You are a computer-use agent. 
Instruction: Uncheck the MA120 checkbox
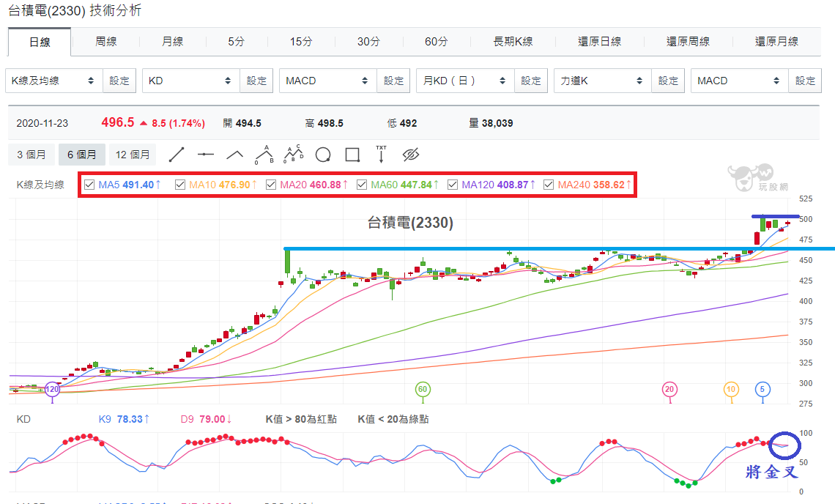point(453,185)
